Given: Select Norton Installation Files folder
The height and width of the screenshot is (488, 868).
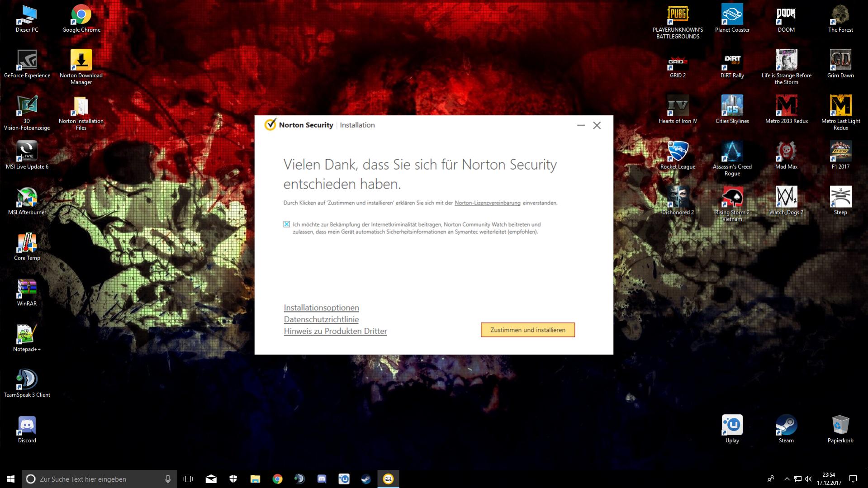Looking at the screenshot, I should (x=81, y=113).
